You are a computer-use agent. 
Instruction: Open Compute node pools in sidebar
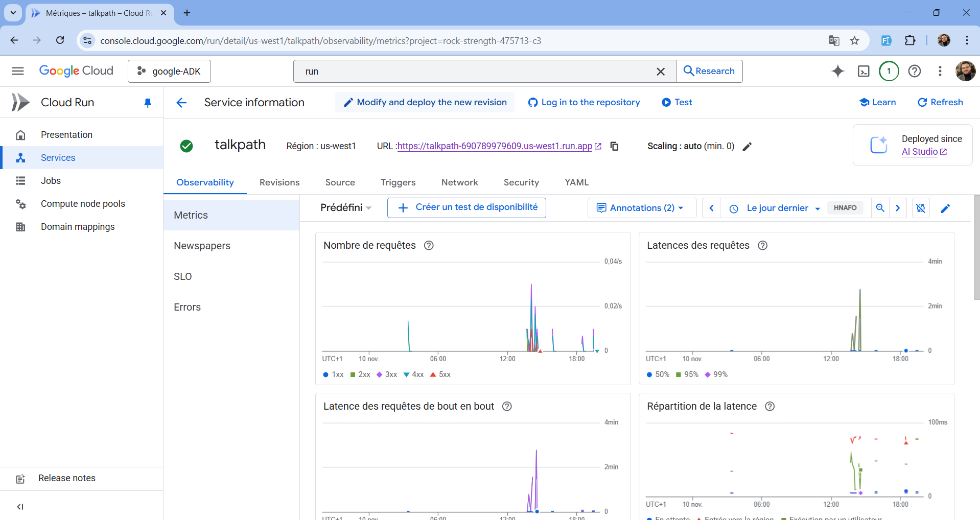coord(82,204)
